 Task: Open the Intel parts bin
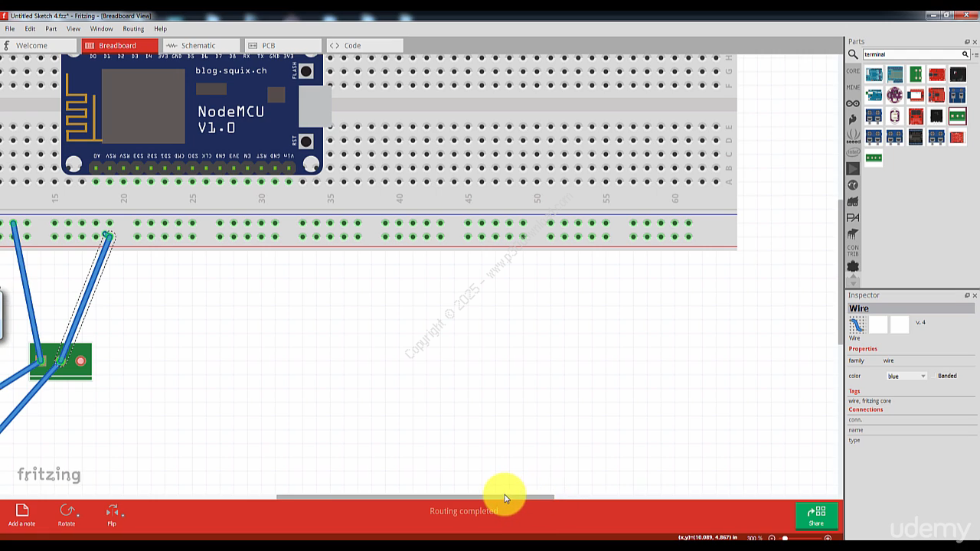pos(852,152)
